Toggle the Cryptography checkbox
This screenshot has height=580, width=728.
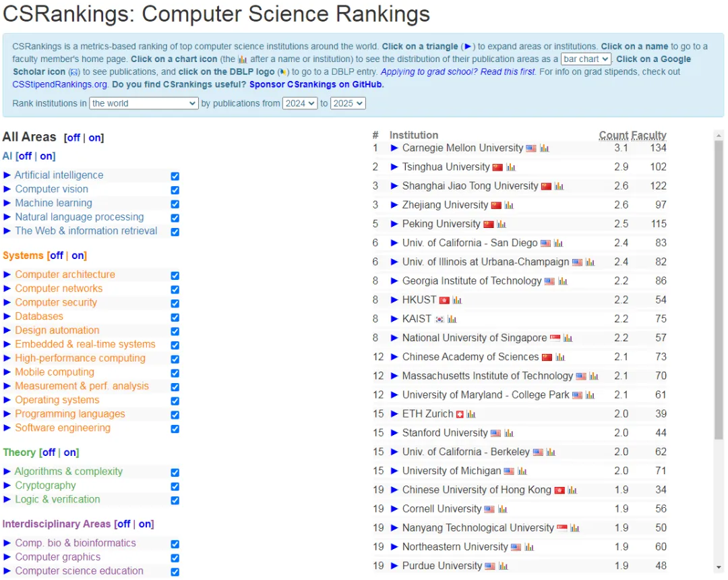click(175, 486)
